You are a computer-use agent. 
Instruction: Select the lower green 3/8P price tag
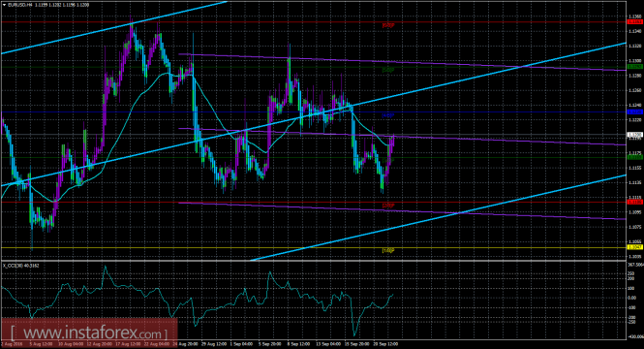(x=635, y=157)
